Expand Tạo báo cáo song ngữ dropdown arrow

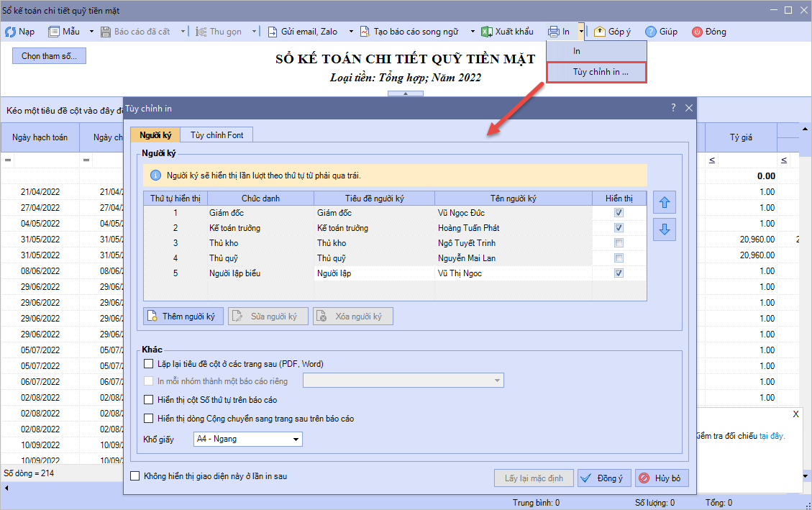pyautogui.click(x=473, y=32)
